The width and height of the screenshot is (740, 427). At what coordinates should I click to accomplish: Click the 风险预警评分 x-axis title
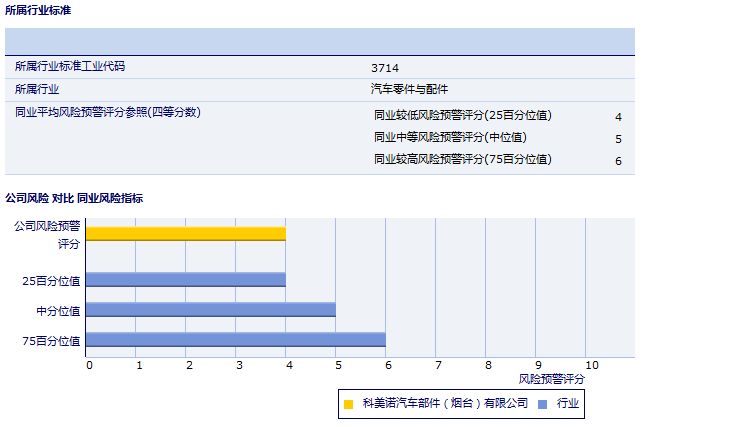pyautogui.click(x=552, y=379)
